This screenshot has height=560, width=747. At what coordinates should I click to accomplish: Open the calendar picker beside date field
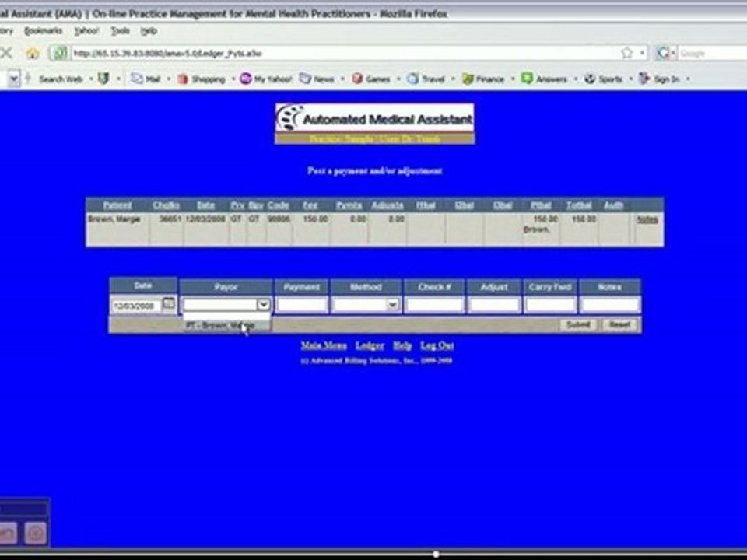169,303
